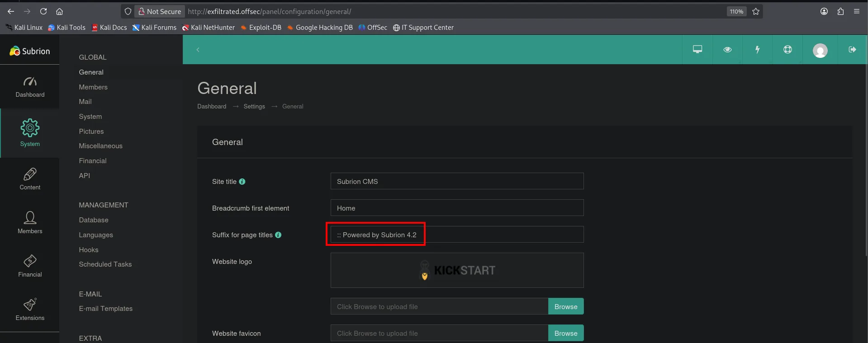Browse for a website favicon file

pos(566,333)
